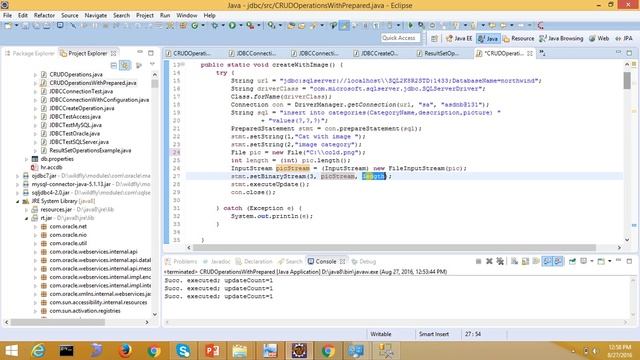This screenshot has width=640, height=360.
Task: Open Skype from the taskbar
Action: [183, 351]
